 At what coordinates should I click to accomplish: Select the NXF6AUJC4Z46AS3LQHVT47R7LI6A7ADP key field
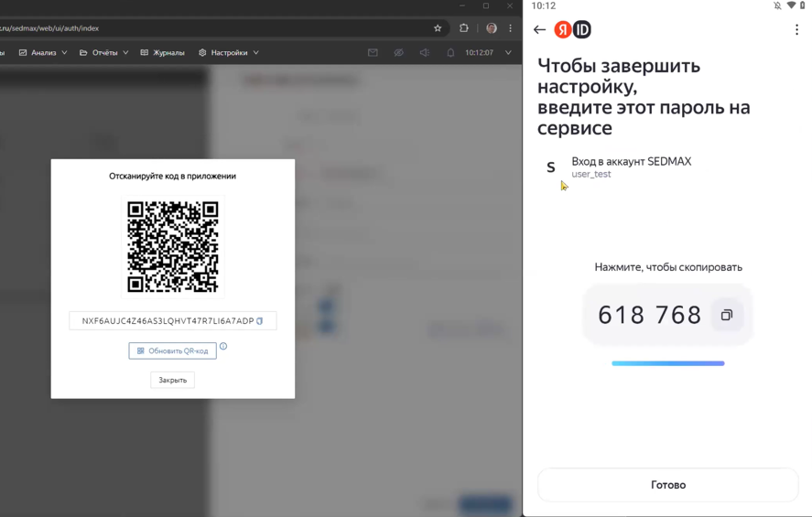[x=172, y=321]
